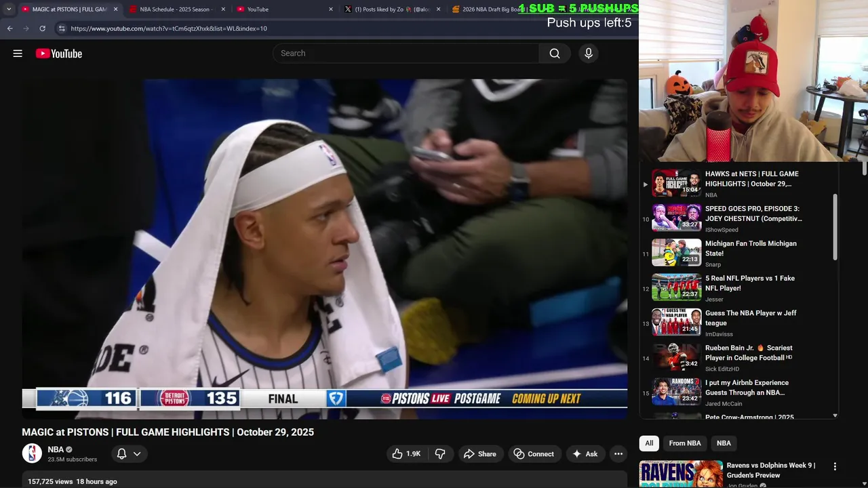Toggle the notification bell for NBA

pos(122,454)
